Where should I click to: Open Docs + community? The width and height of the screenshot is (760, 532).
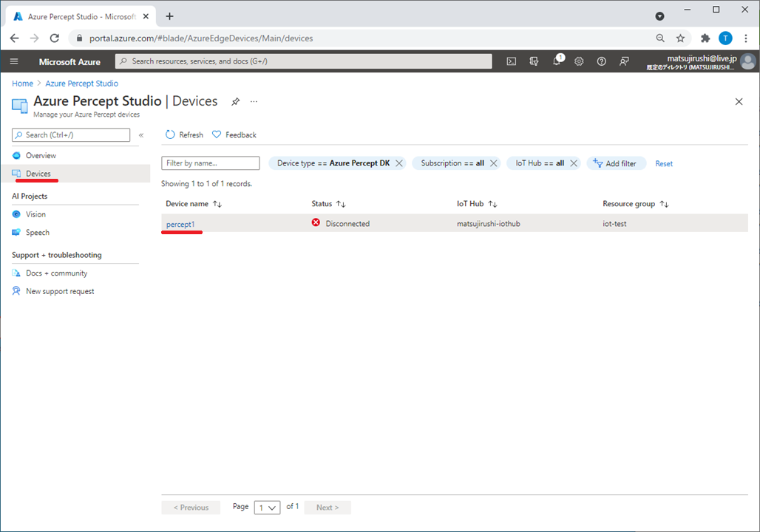(56, 273)
